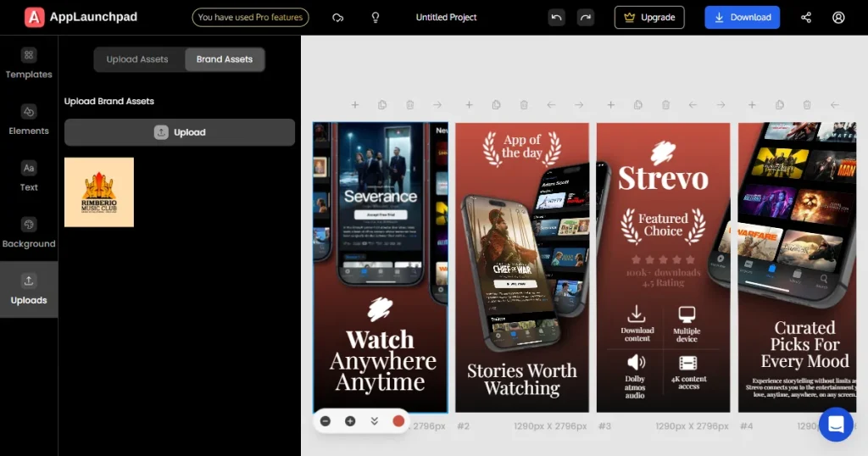Select the Strevo Featured Choice screenshot
Viewport: 868px width, 456px height.
pos(663,267)
